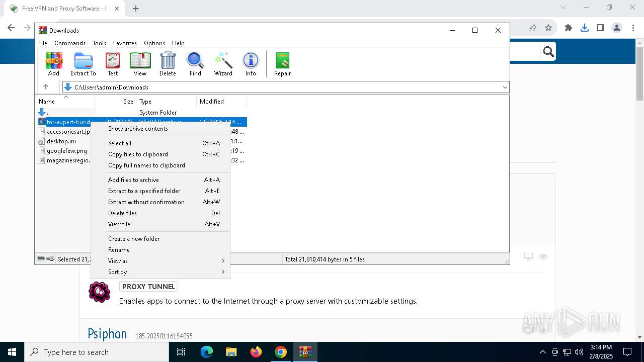Go up one folder with arrow icon
Screen dimensions: 644x362
click(46, 87)
